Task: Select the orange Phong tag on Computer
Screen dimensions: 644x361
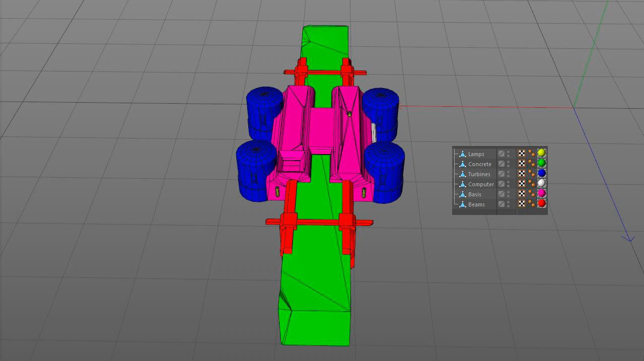Action: tap(532, 184)
